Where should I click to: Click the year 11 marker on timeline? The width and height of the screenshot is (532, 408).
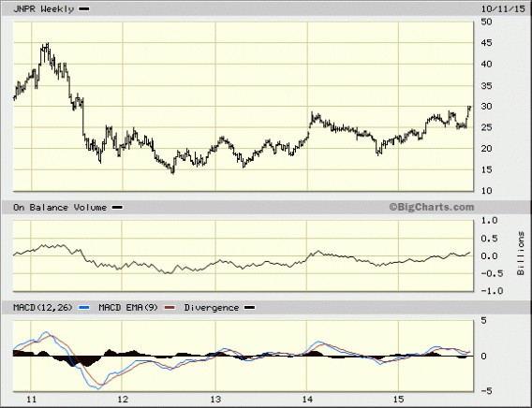[31, 400]
